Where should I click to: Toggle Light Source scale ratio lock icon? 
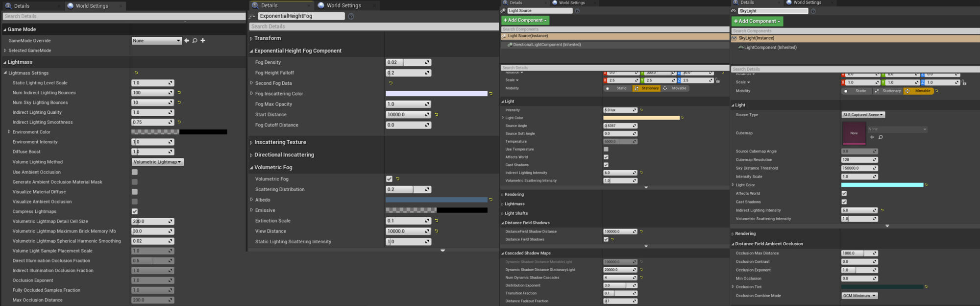tap(717, 80)
